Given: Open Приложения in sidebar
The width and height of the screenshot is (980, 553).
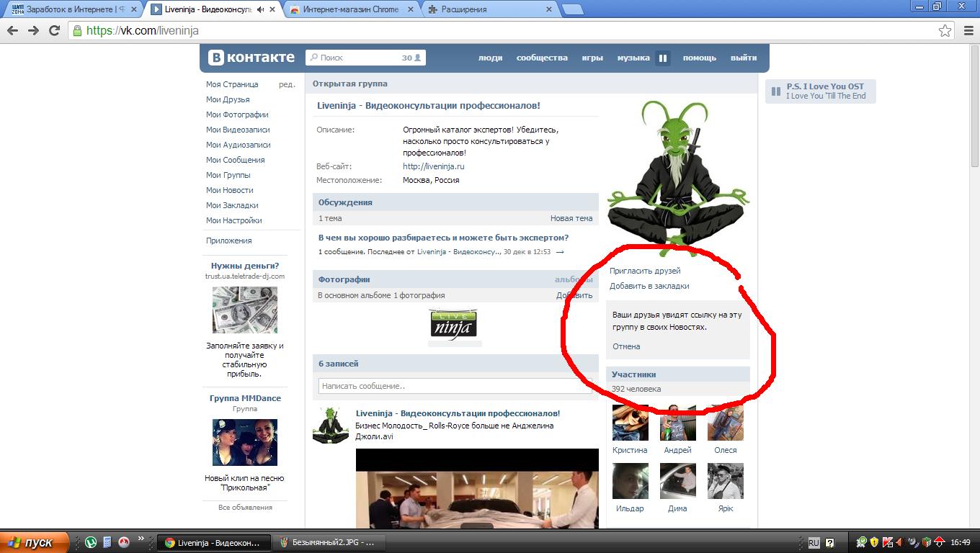Looking at the screenshot, I should click(x=229, y=240).
